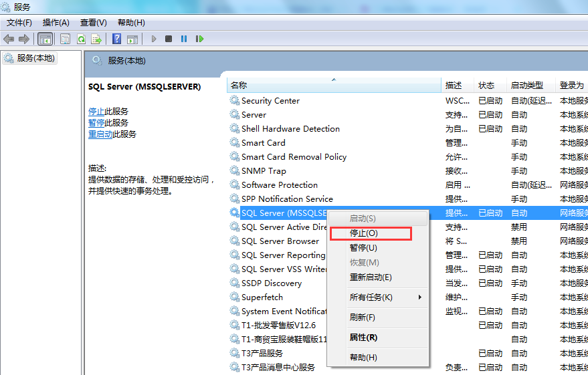588x375 pixels.
Task: Sort by the 描述 column header
Action: coord(458,86)
